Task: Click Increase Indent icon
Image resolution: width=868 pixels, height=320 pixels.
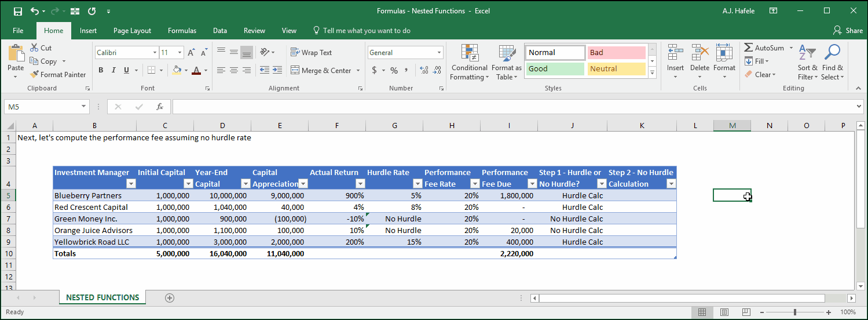Action: click(x=278, y=70)
